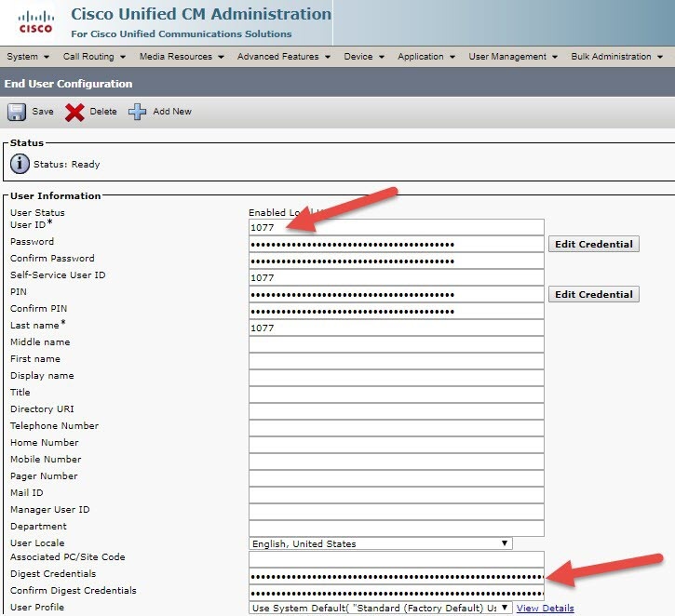Open the User Management menu

[513, 57]
